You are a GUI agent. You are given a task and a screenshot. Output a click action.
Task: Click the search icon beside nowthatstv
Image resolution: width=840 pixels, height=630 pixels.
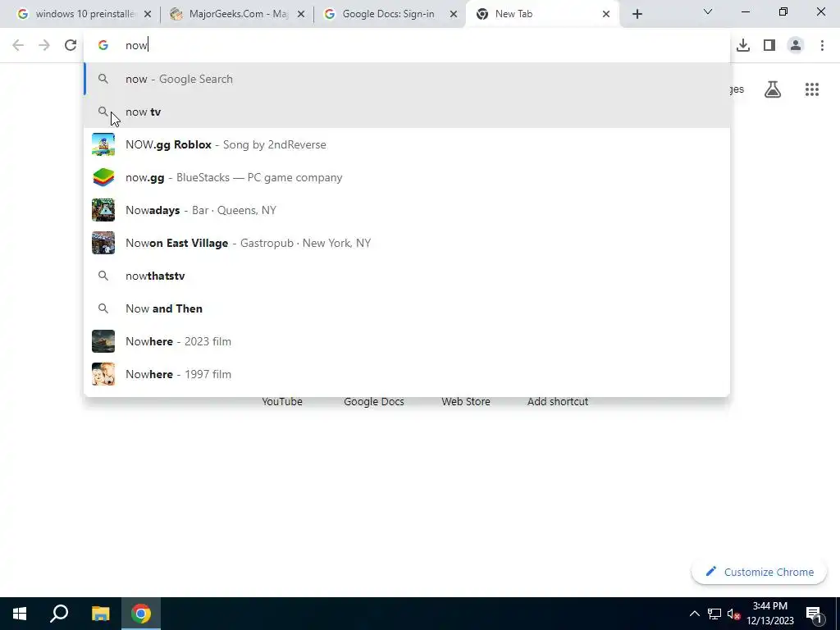[x=103, y=276]
